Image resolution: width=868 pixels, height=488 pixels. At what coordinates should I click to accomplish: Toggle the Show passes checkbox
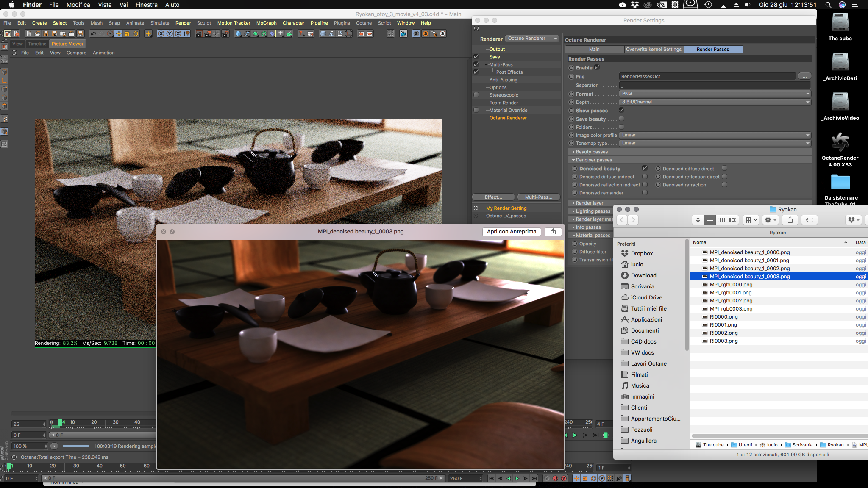621,110
